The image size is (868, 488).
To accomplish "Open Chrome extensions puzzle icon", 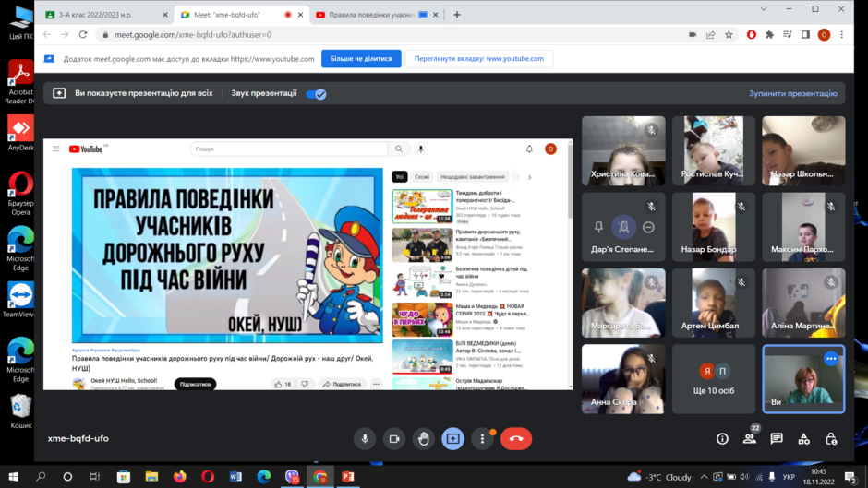I will [x=769, y=34].
